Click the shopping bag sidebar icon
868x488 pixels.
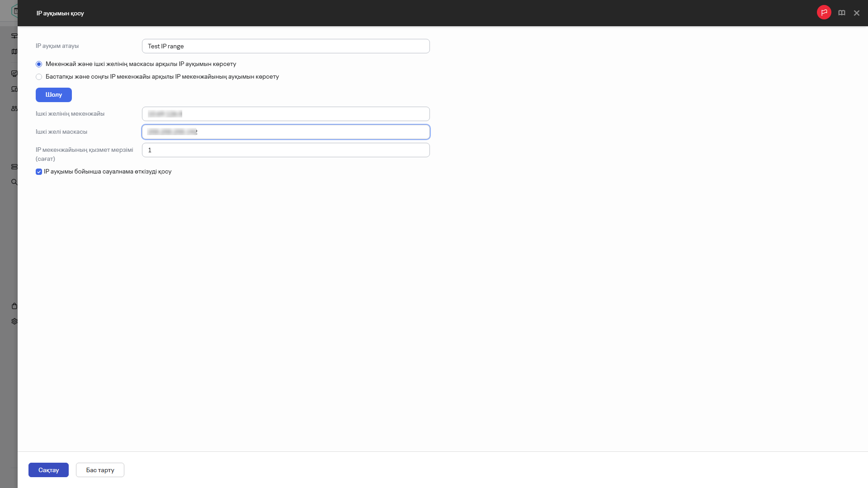click(14, 306)
